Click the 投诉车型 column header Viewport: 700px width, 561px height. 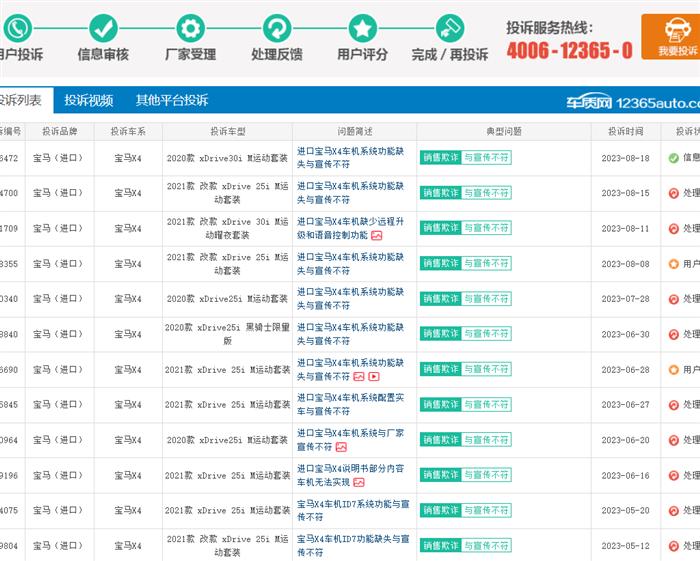click(x=228, y=131)
